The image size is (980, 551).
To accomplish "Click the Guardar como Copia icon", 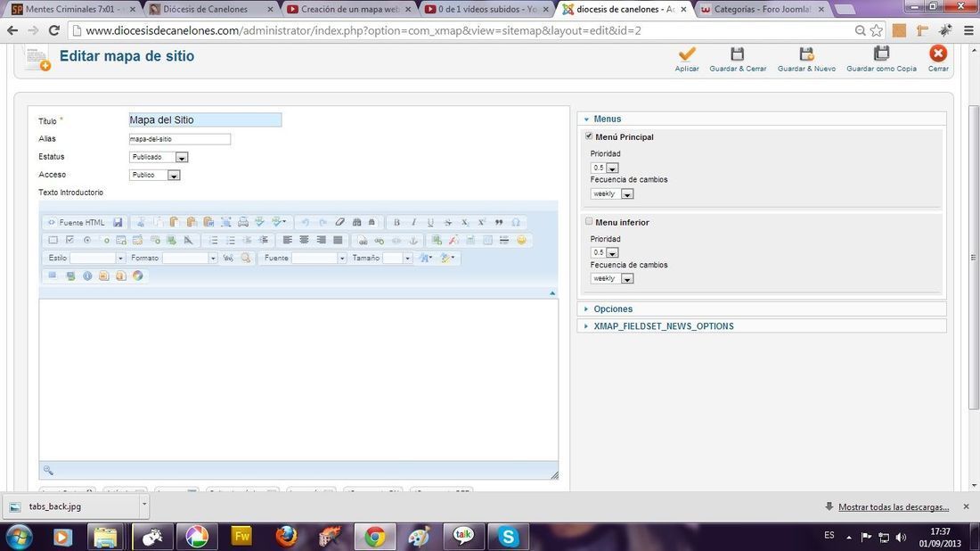I will click(x=881, y=53).
